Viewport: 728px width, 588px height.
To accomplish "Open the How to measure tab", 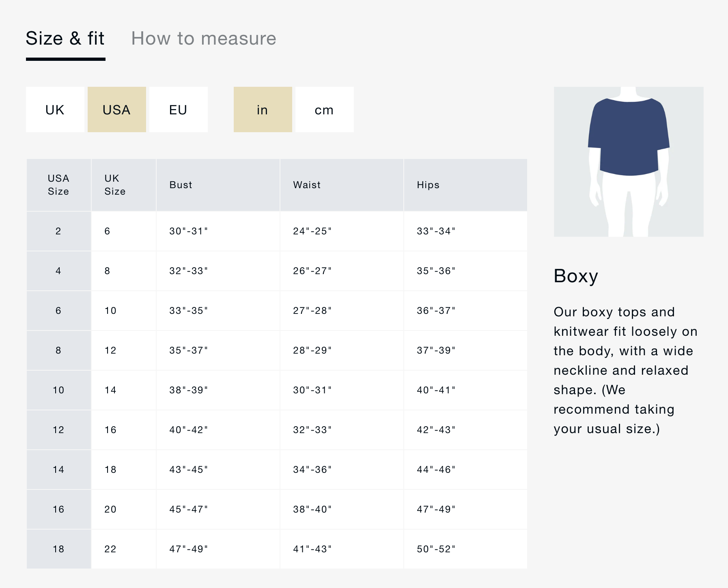I will (203, 39).
